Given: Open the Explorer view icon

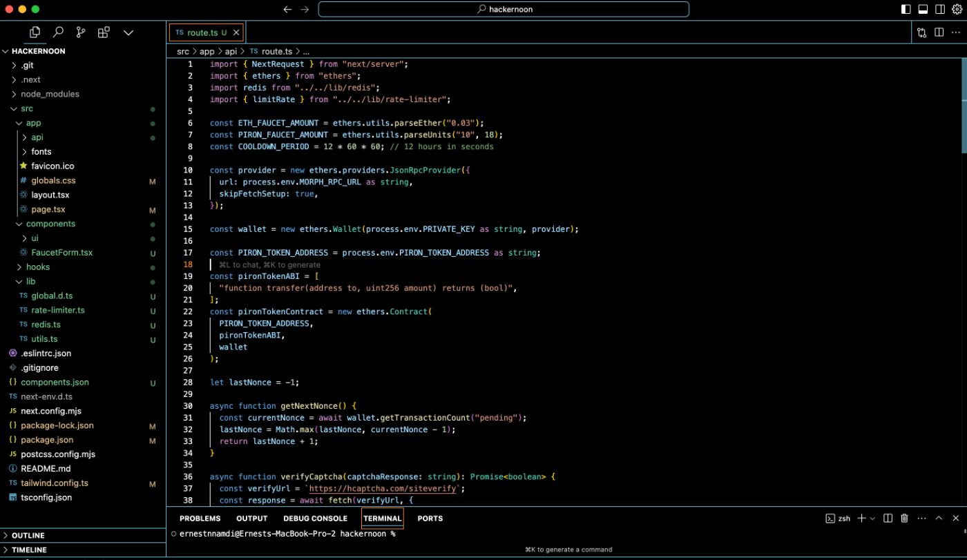Looking at the screenshot, I should click(x=35, y=32).
